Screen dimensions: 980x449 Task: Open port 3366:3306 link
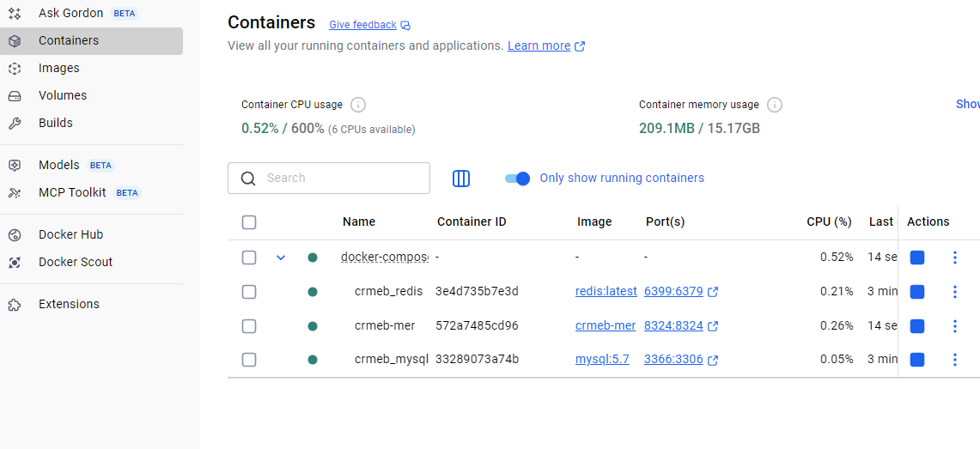pyautogui.click(x=673, y=359)
